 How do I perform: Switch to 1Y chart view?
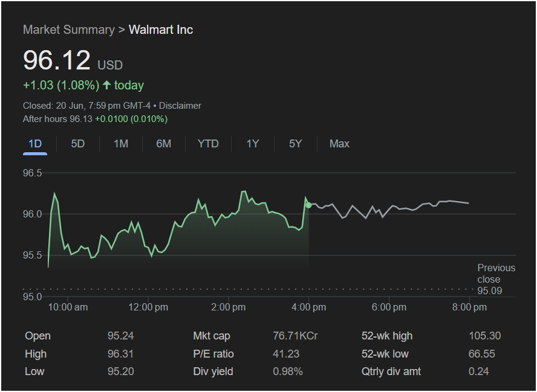[252, 144]
